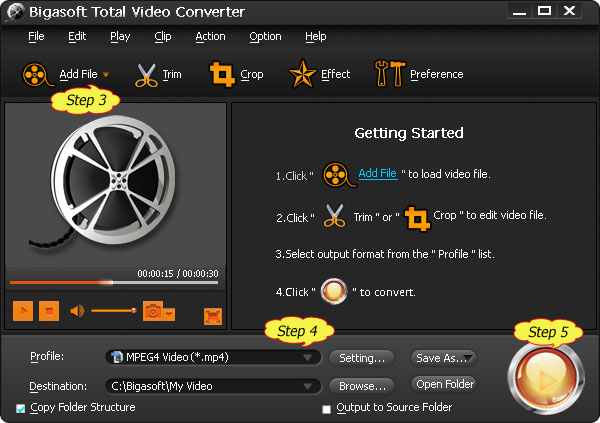Open the Option menu

pyautogui.click(x=265, y=36)
